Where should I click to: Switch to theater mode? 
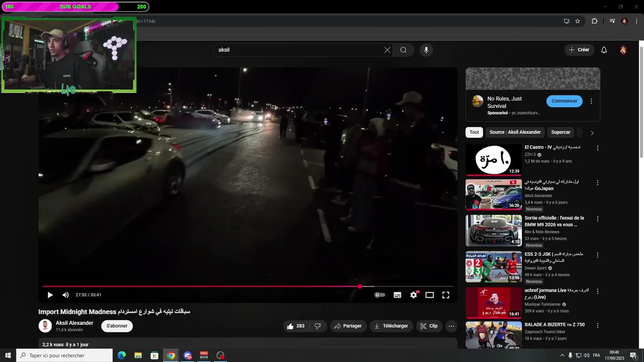tap(430, 295)
